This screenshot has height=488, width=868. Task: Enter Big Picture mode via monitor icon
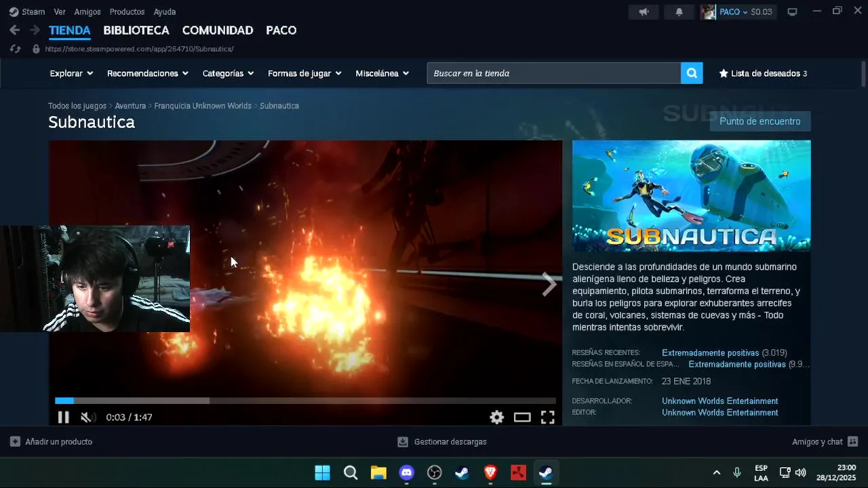(x=792, y=12)
